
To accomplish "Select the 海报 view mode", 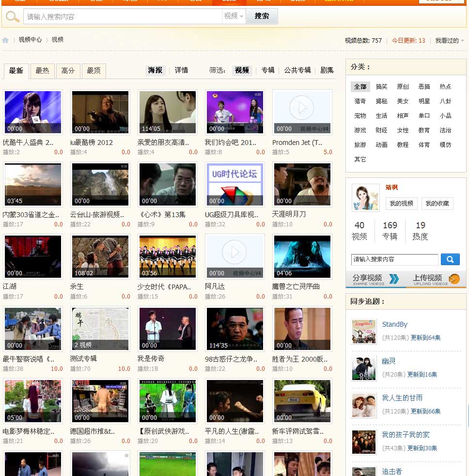I will point(156,70).
